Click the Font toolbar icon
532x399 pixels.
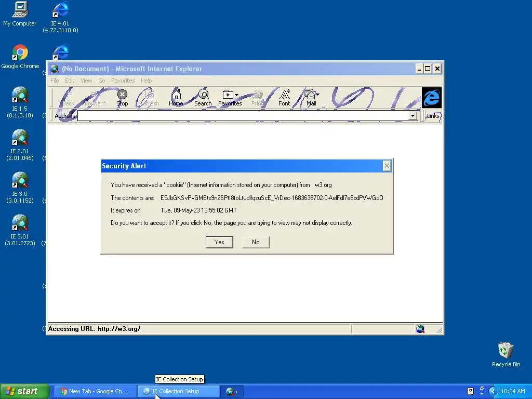point(284,97)
